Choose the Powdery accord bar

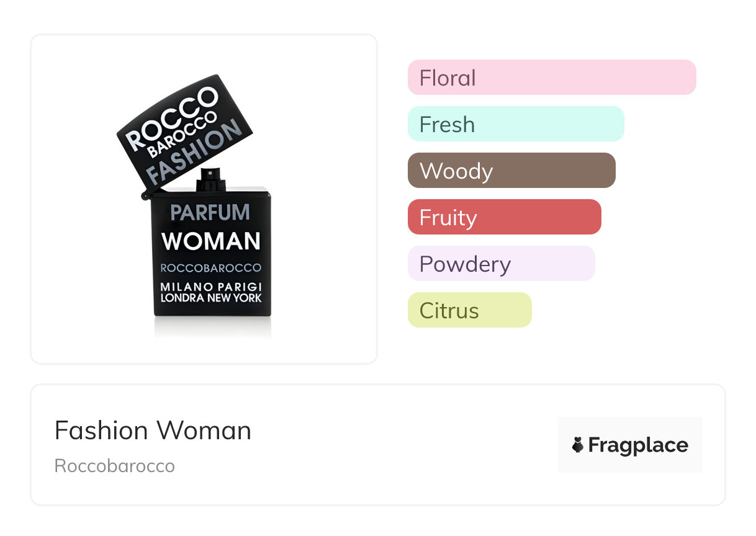501,264
